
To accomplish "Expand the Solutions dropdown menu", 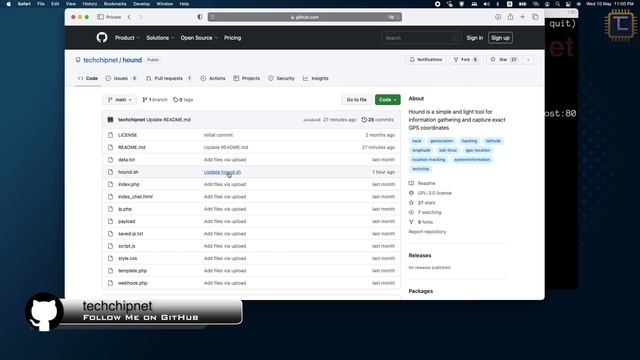I will [160, 38].
